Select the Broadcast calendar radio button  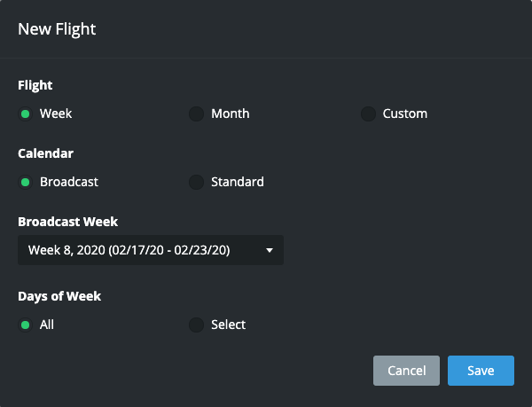(26, 183)
